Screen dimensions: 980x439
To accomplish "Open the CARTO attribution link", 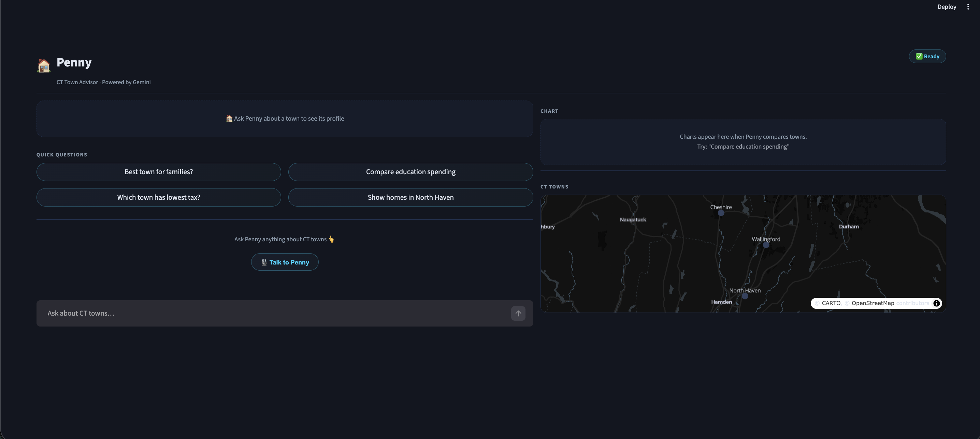I will pyautogui.click(x=831, y=303).
